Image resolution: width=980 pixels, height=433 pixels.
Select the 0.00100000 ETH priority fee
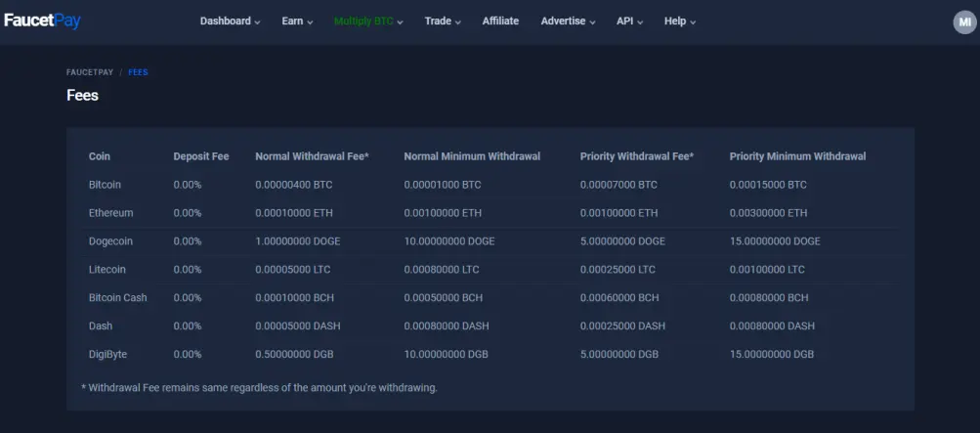click(x=618, y=213)
